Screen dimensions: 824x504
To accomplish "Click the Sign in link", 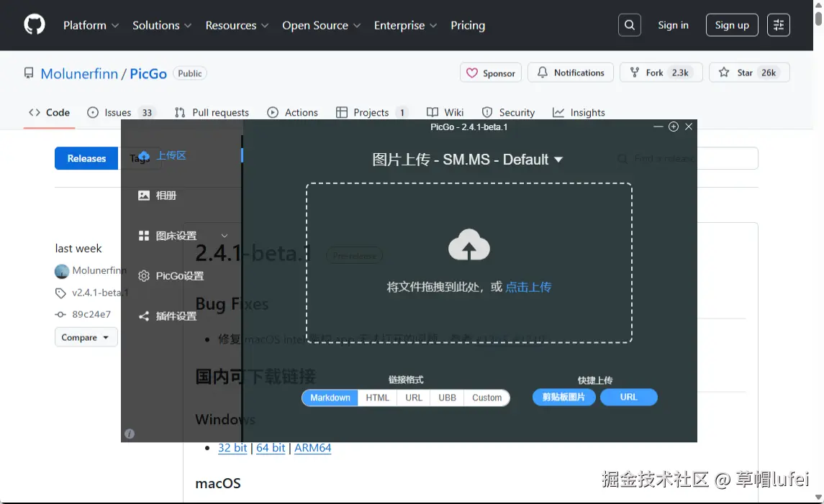I will (673, 25).
